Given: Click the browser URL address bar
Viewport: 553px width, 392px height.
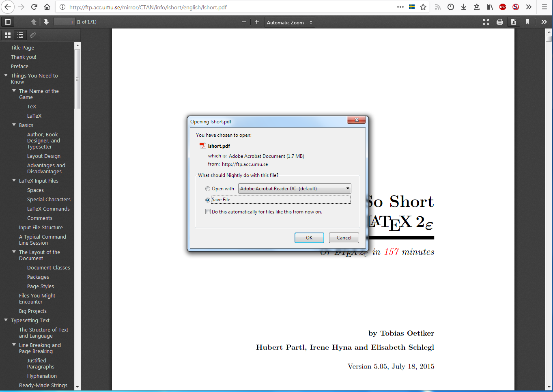Looking at the screenshot, I should point(227,7).
